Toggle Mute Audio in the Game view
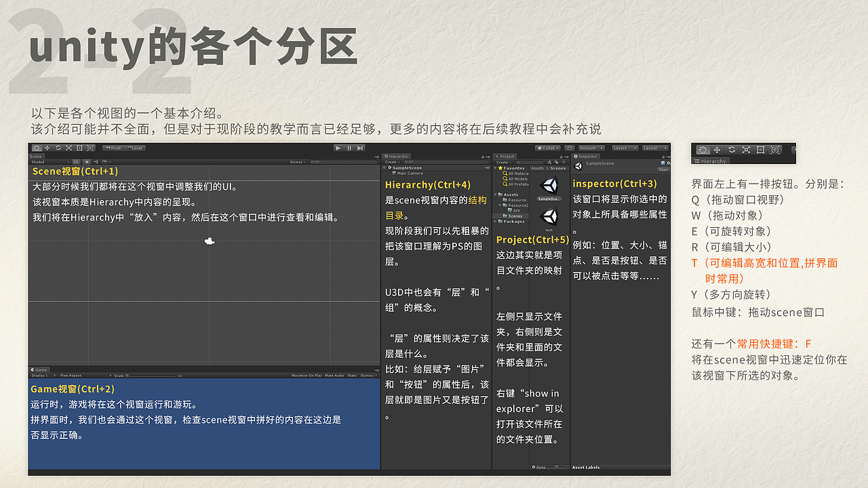The image size is (868, 488). 334,375
